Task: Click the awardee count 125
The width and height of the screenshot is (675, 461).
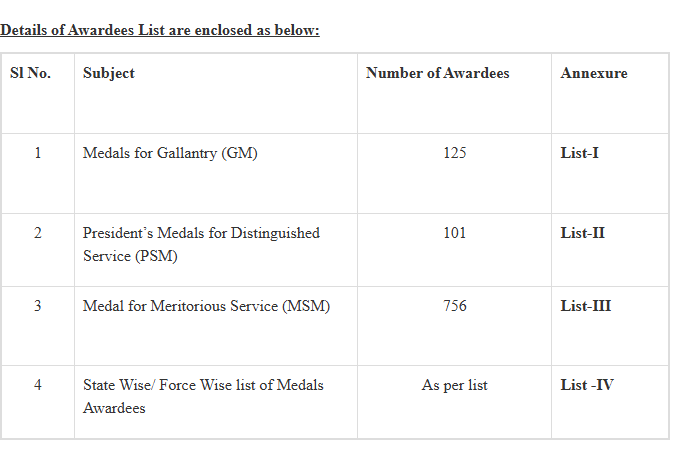Action: (454, 154)
